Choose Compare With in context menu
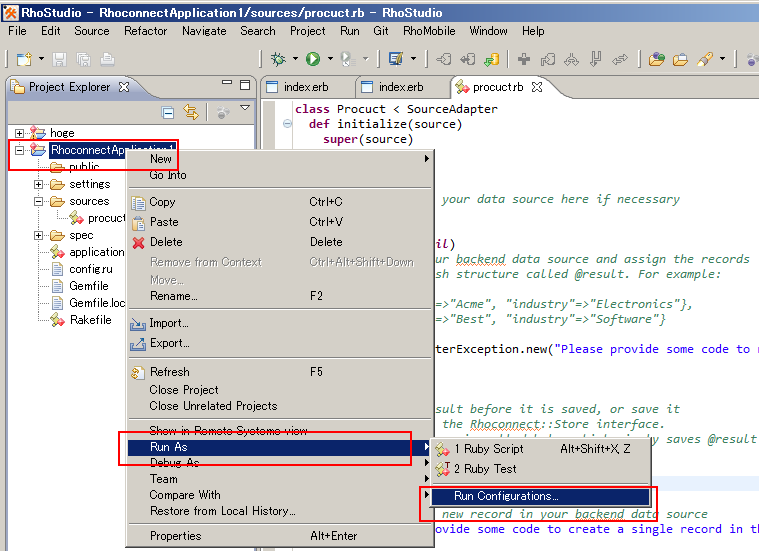The image size is (759, 551). (281, 495)
